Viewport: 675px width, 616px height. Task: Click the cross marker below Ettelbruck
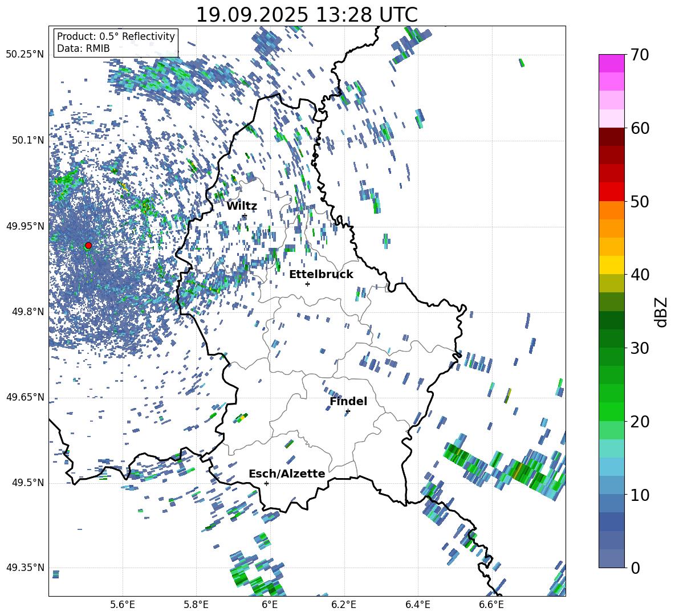[307, 284]
